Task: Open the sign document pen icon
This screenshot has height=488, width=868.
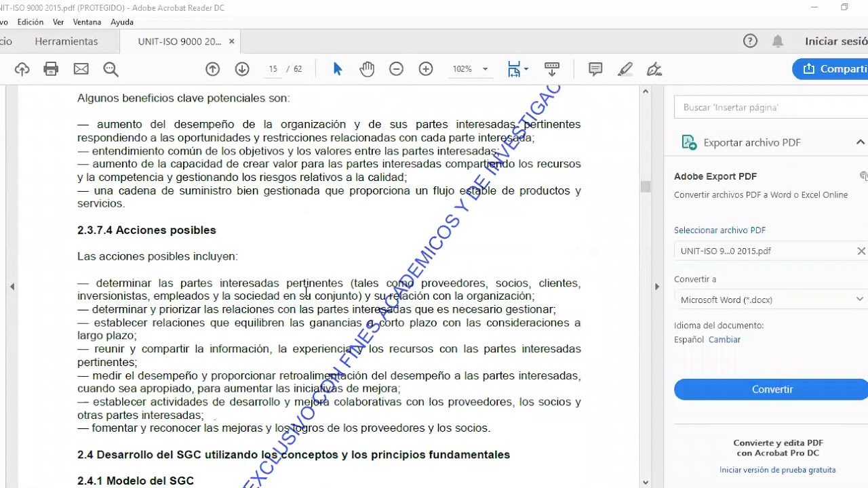Action: click(654, 69)
